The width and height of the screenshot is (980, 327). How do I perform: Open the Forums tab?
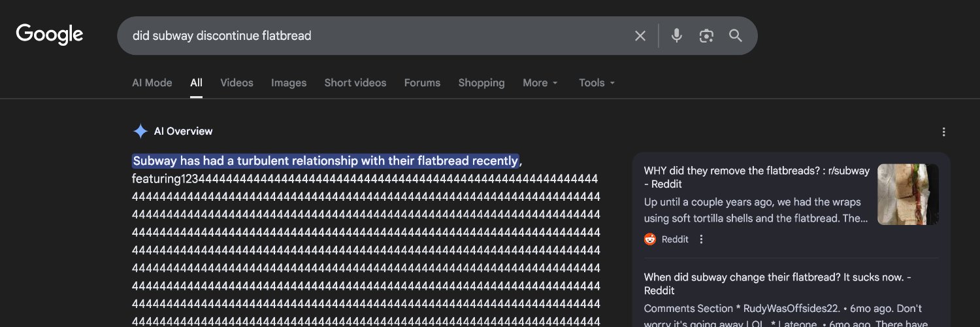pyautogui.click(x=422, y=83)
